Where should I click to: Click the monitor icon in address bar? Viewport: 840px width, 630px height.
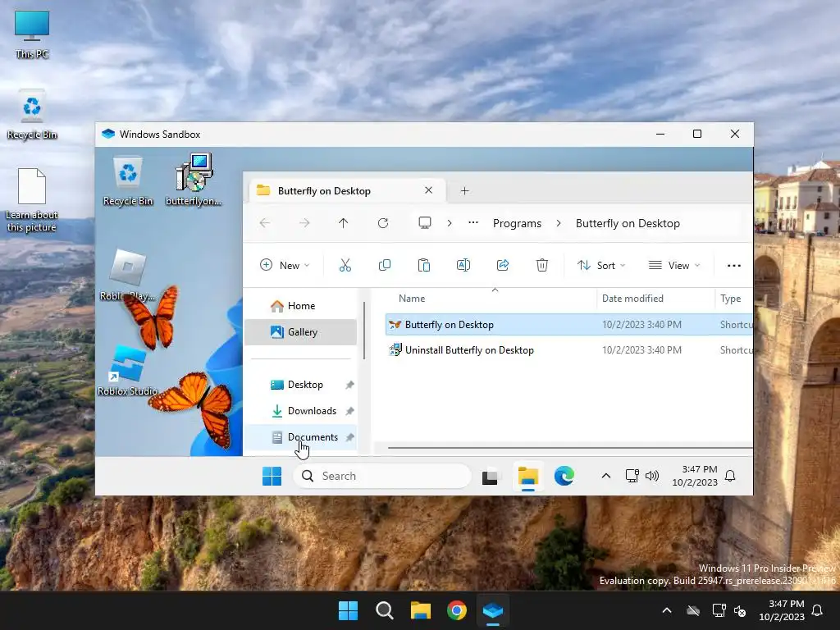pos(425,223)
